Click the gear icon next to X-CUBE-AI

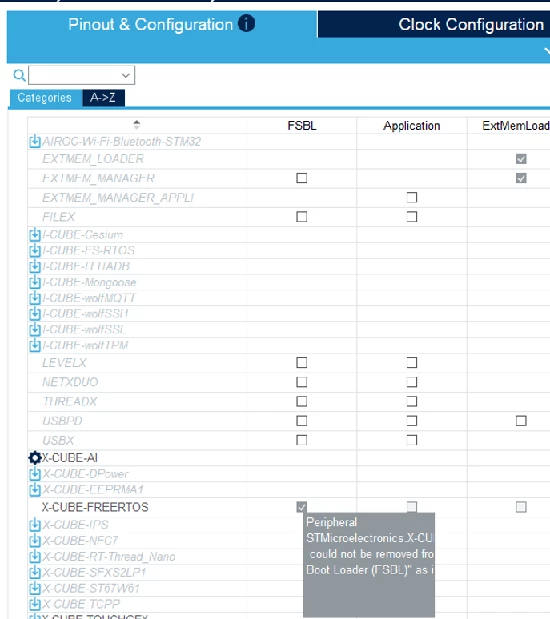(35, 458)
